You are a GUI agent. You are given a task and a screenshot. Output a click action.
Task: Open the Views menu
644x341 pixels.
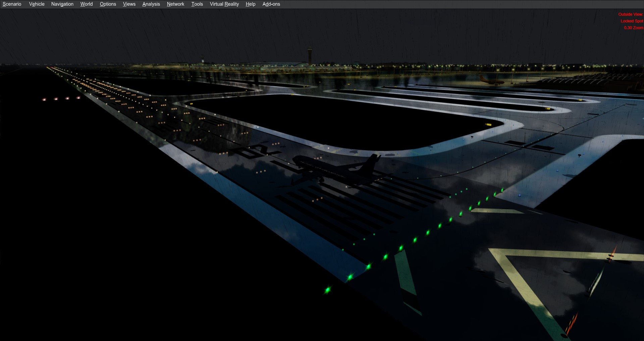tap(129, 4)
